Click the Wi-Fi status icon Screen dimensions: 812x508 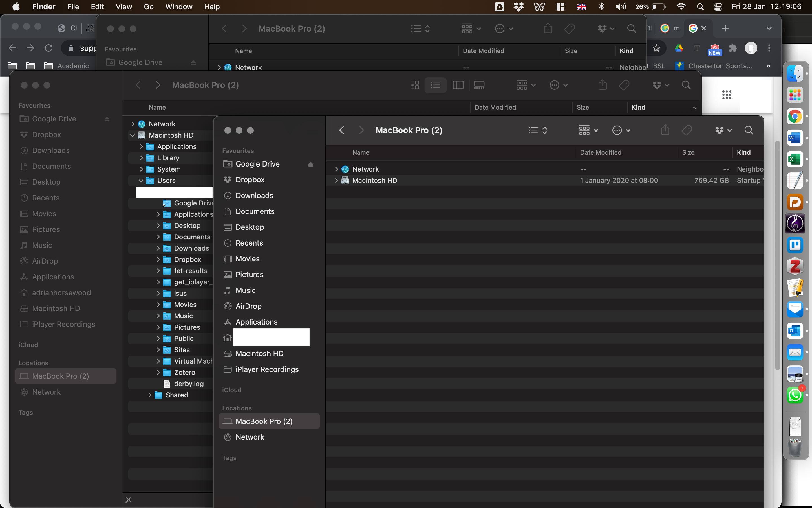tap(681, 7)
